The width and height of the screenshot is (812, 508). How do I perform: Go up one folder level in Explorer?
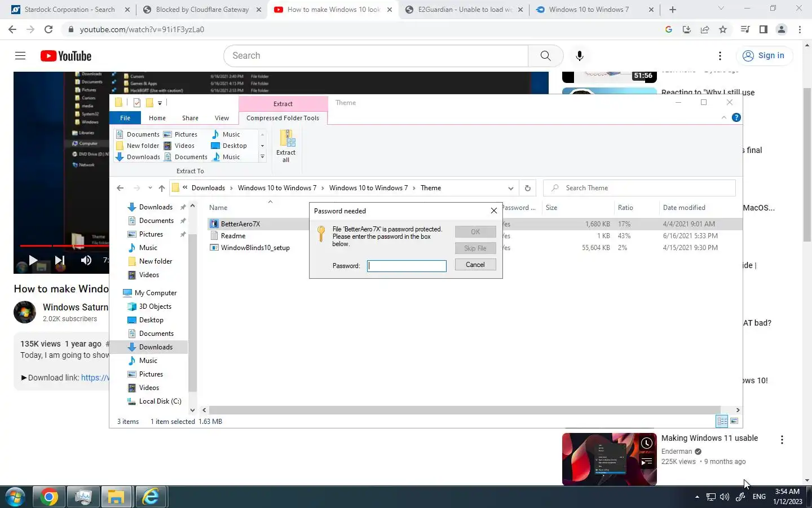162,188
